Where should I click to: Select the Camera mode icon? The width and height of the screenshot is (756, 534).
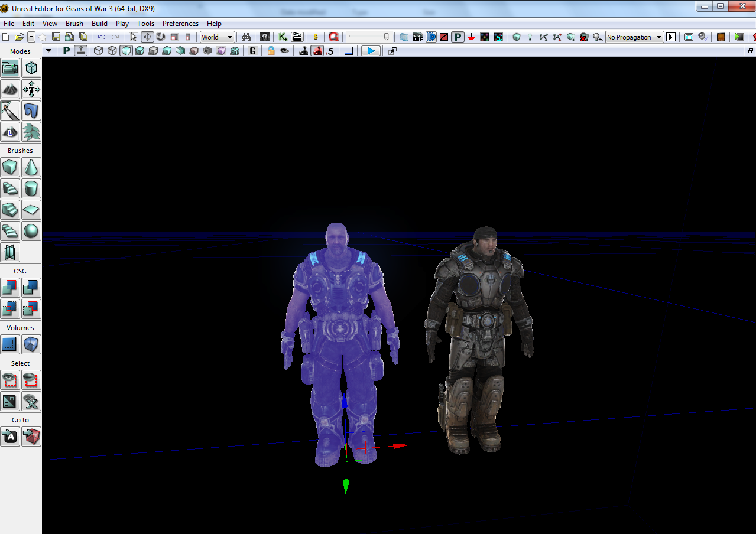10,68
